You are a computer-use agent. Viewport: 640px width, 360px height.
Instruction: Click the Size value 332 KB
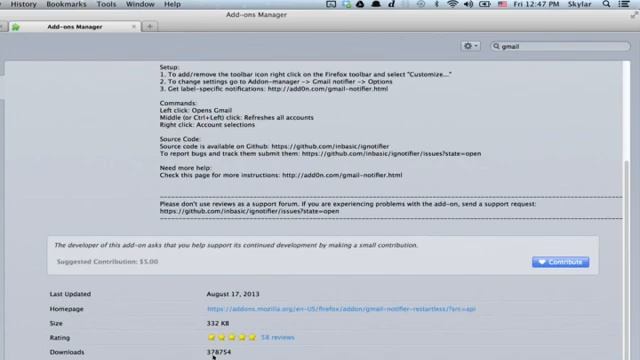[x=218, y=323]
